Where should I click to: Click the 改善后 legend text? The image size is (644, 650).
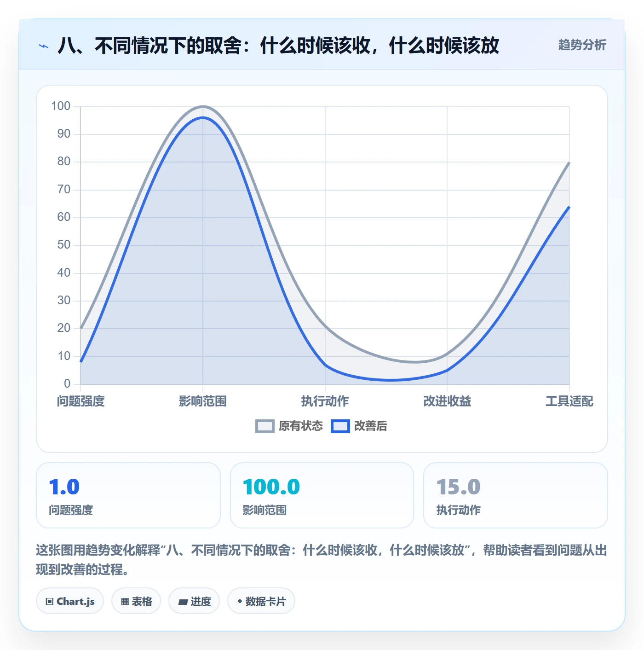click(371, 426)
